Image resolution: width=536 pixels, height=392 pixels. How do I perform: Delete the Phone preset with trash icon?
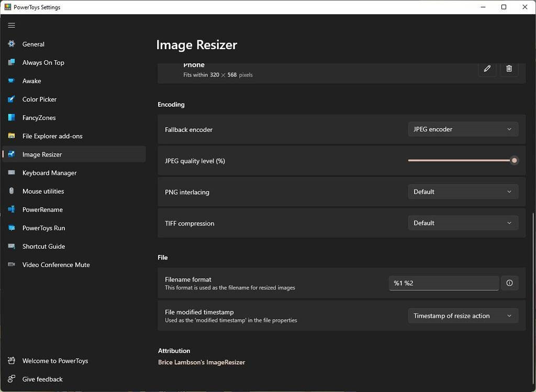tap(509, 69)
